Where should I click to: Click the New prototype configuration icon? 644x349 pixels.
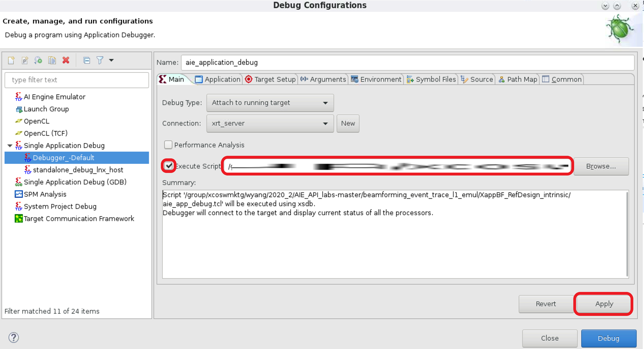coord(25,60)
